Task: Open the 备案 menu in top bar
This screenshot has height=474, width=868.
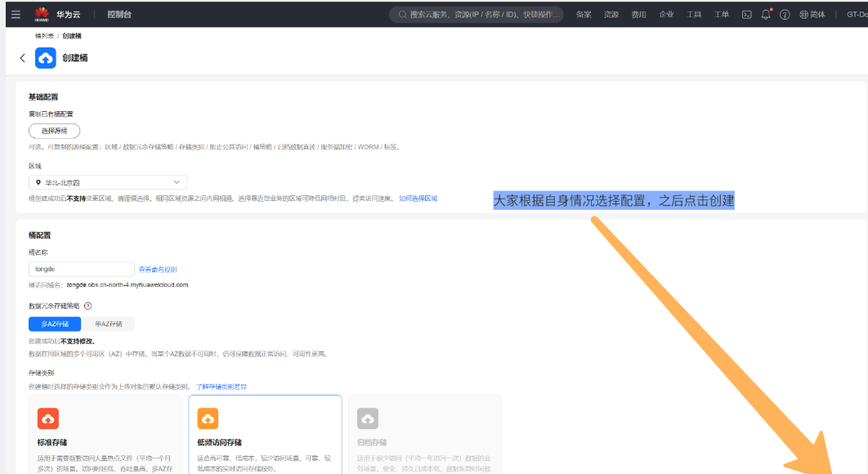Action: (x=584, y=15)
